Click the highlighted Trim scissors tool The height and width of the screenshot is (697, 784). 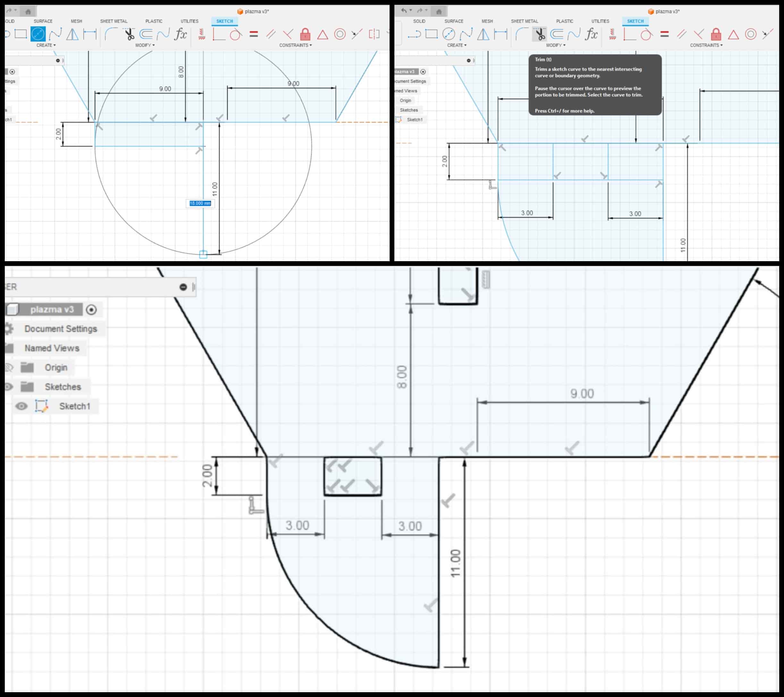(x=540, y=35)
